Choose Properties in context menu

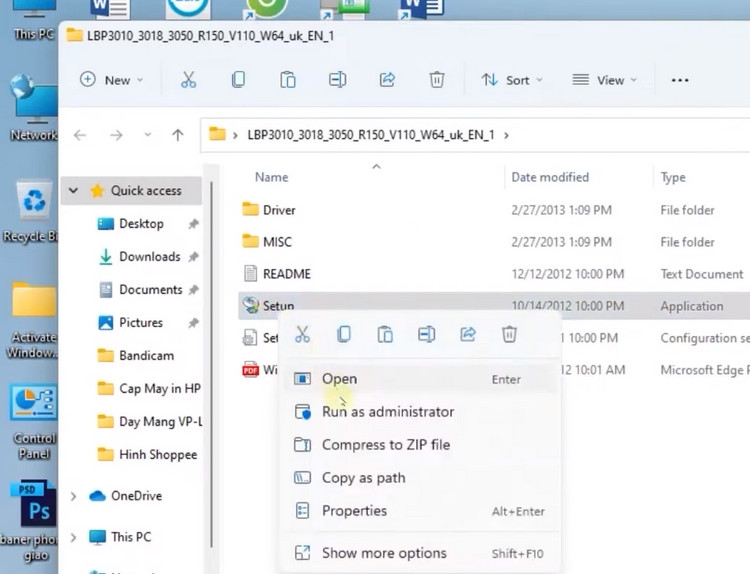(x=420, y=511)
